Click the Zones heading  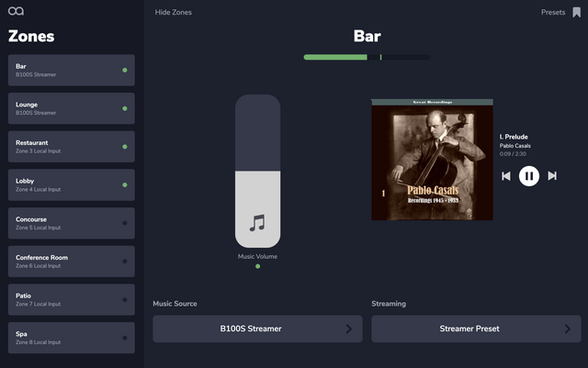pyautogui.click(x=31, y=37)
